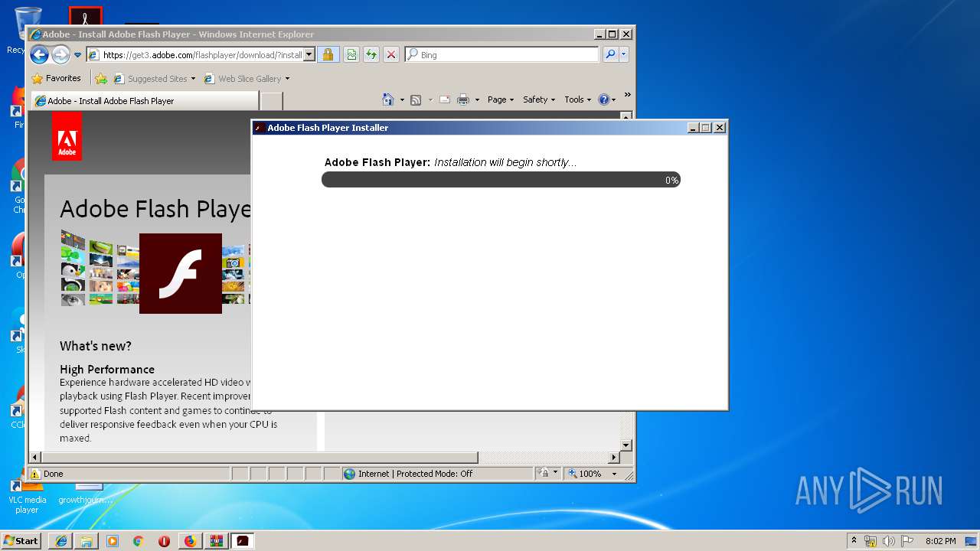Image resolution: width=980 pixels, height=551 pixels.
Task: Click the RSS Feeds icon
Action: pos(416,99)
